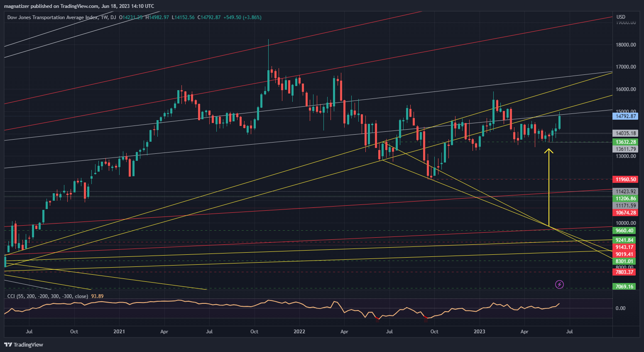Click the green 8301.01 price label
The image size is (644, 352).
(x=624, y=261)
